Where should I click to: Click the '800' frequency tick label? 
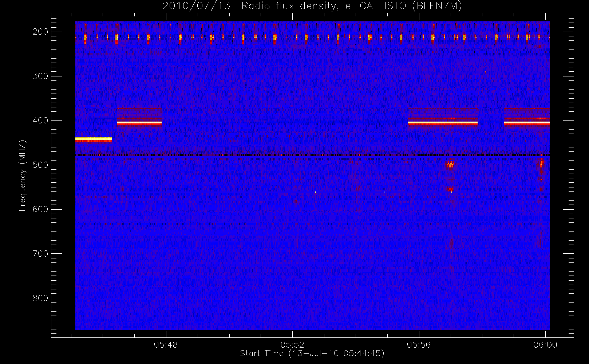coord(40,298)
